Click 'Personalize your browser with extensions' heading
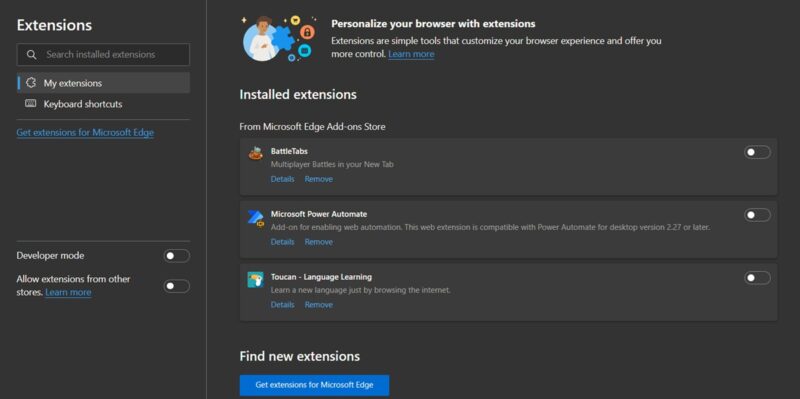The height and width of the screenshot is (399, 800). pyautogui.click(x=433, y=23)
